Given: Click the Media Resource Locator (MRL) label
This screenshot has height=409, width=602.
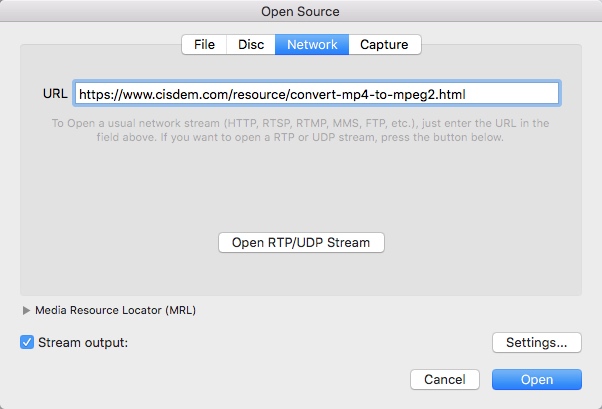Looking at the screenshot, I should pos(115,310).
